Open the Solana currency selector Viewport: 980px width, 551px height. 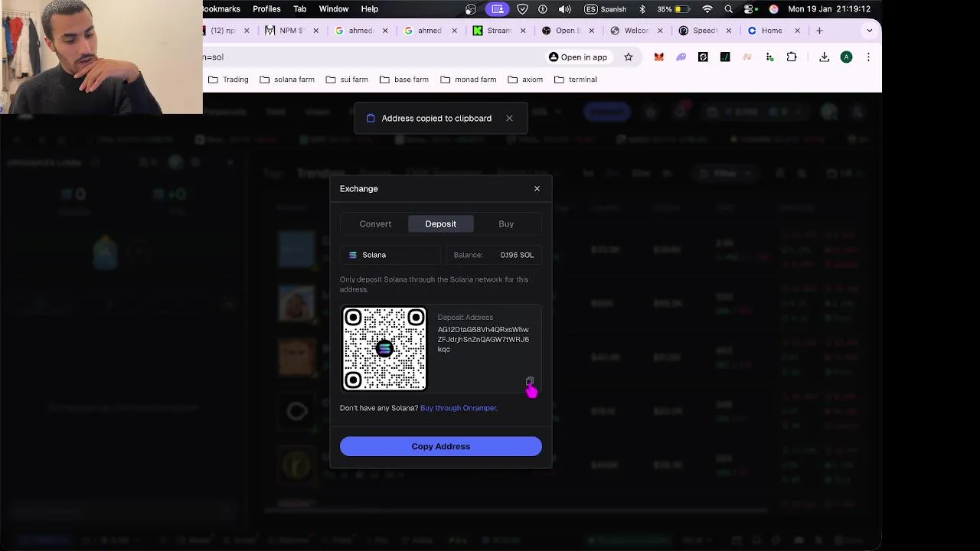tap(390, 255)
